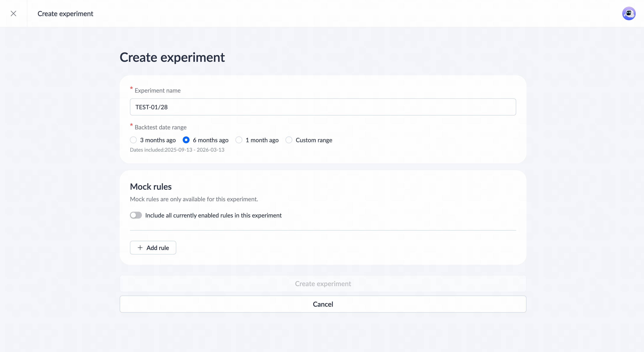Click the Backtest date range label
Image resolution: width=644 pixels, height=352 pixels.
pos(160,127)
